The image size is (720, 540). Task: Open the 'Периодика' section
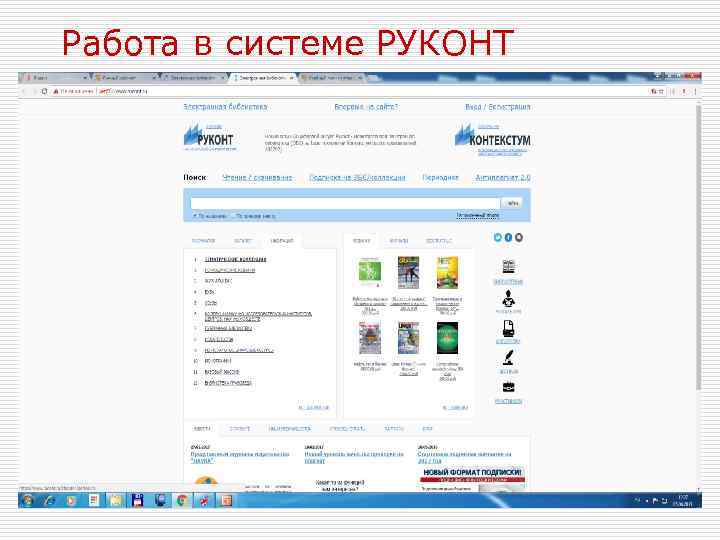tap(440, 177)
